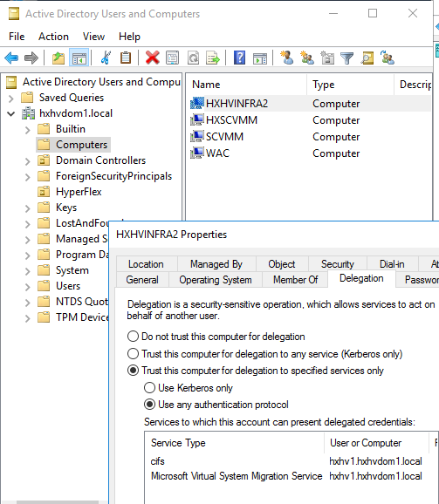The height and width of the screenshot is (504, 439).
Task: Click the tree pane horizontal scrollbar
Action: [x=58, y=501]
